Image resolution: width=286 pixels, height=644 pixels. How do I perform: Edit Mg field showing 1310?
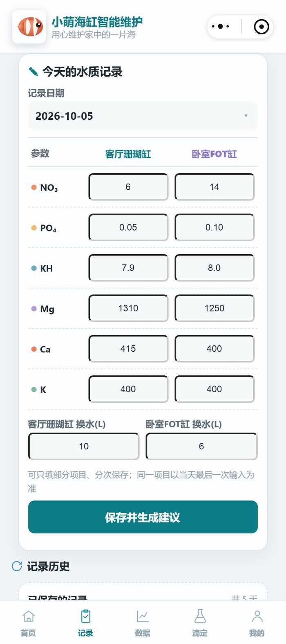[x=128, y=308]
